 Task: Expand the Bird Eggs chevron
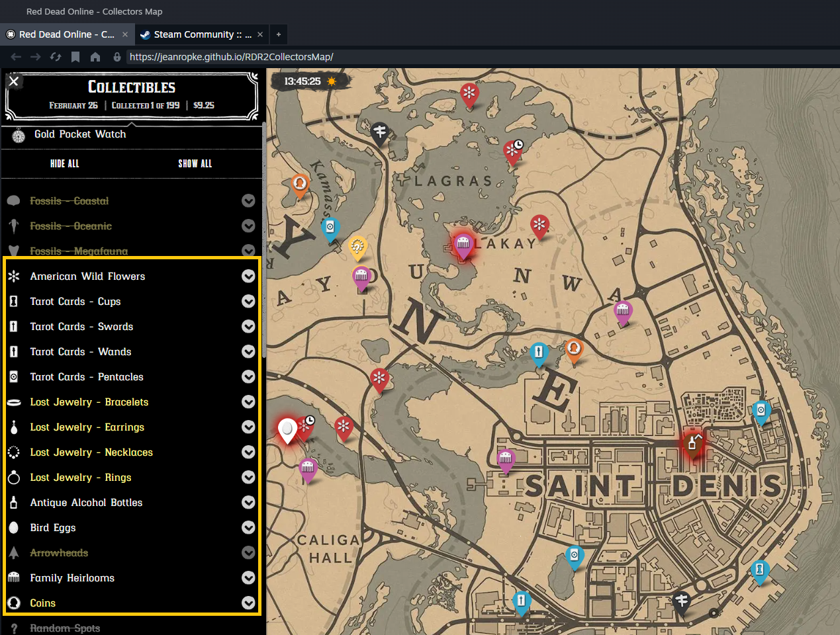[x=248, y=528]
